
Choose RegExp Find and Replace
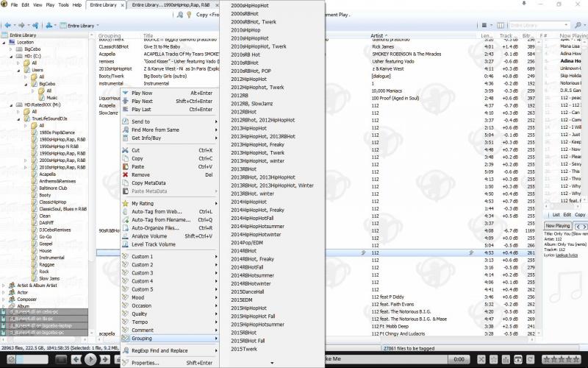tap(170, 351)
